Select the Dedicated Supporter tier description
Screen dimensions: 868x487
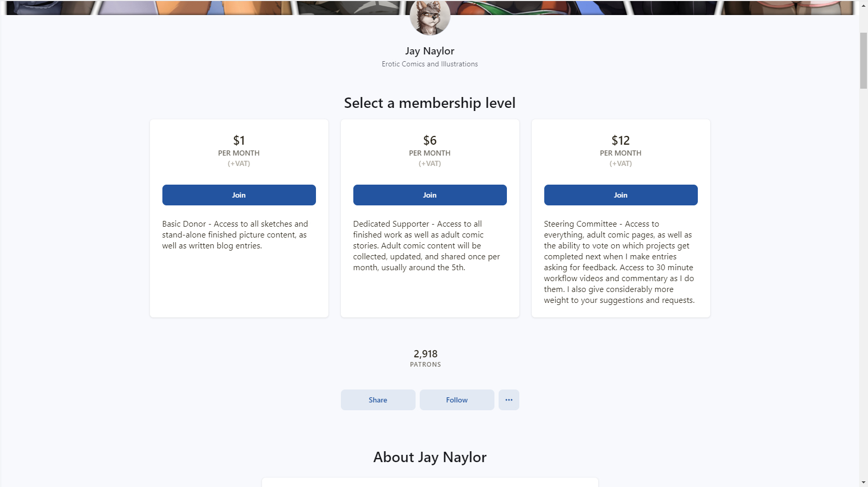[x=426, y=246]
